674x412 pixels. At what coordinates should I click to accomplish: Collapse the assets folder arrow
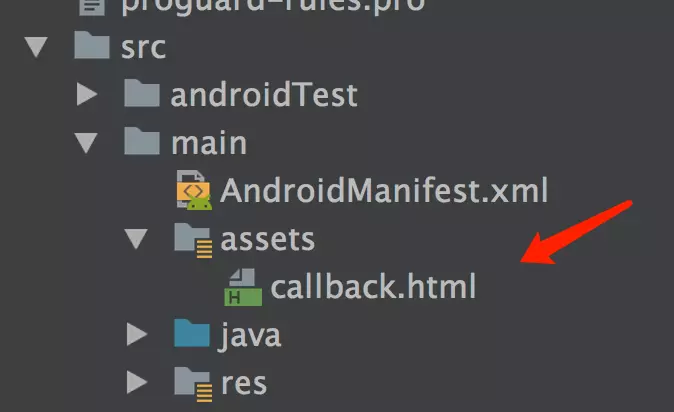pos(136,239)
